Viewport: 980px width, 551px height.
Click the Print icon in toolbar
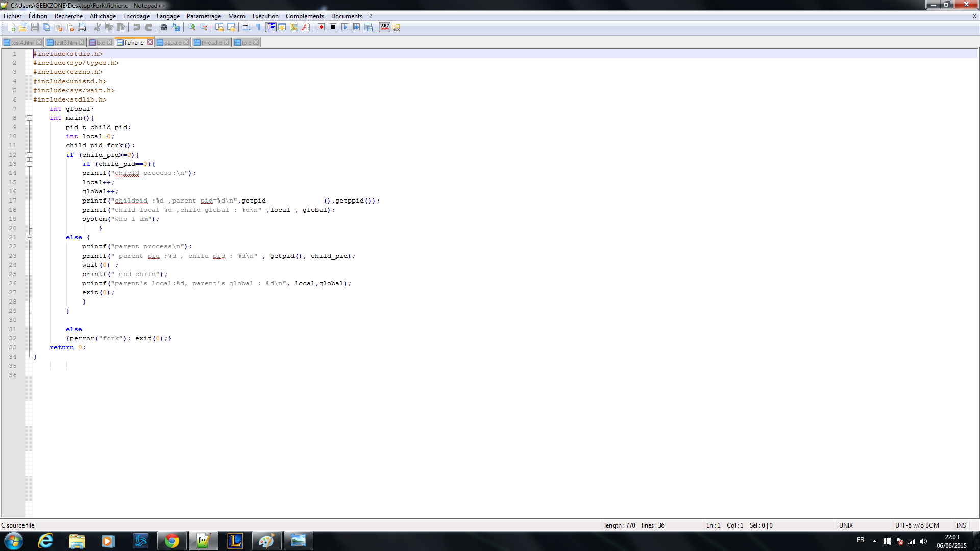(82, 28)
